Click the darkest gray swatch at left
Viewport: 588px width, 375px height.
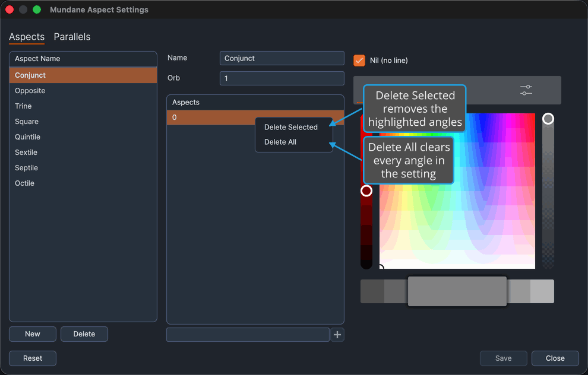pyautogui.click(x=372, y=291)
